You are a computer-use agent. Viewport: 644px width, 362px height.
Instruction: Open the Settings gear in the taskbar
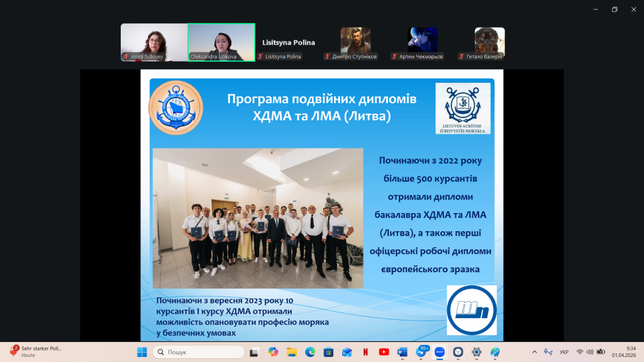[477, 352]
